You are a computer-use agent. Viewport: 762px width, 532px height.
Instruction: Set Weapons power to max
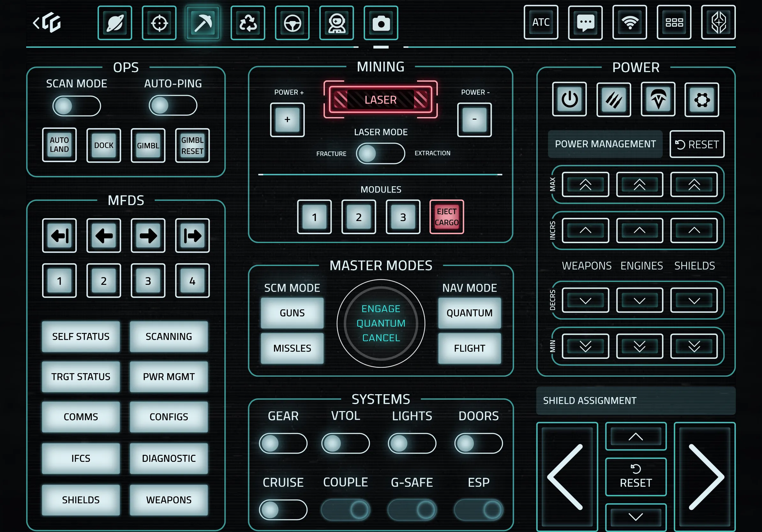coord(585,184)
